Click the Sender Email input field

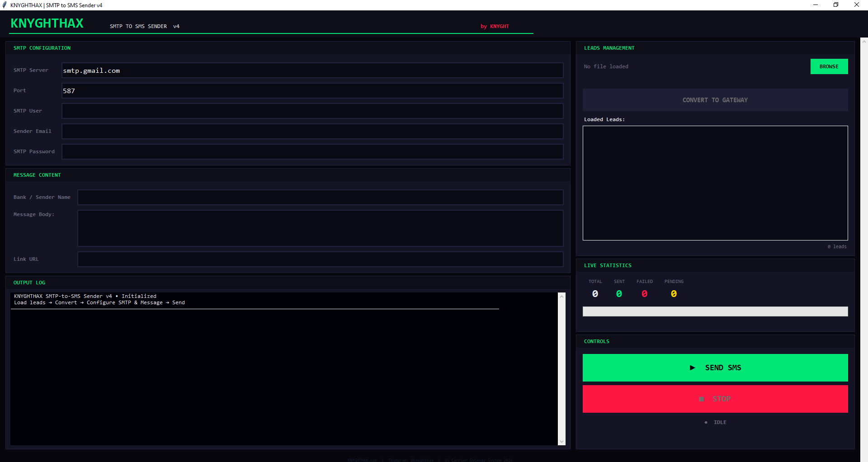(x=312, y=132)
